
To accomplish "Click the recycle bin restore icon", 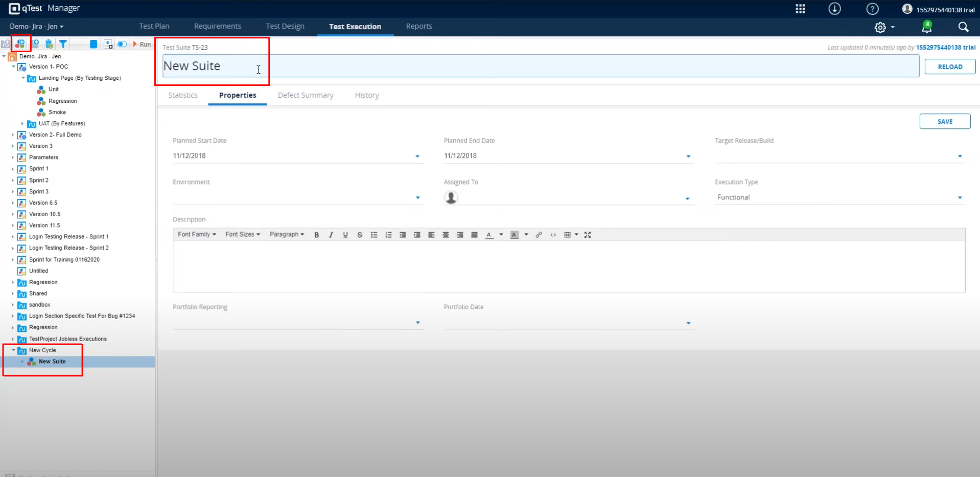I will coord(49,44).
